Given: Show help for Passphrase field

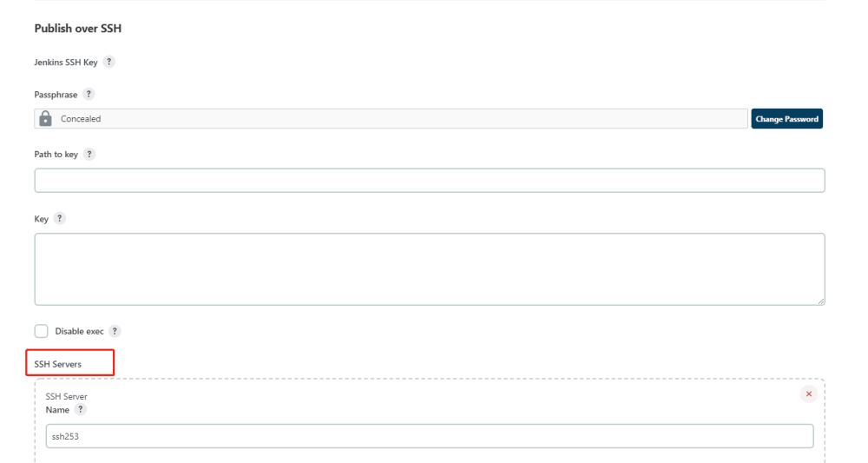Looking at the screenshot, I should (x=89, y=94).
